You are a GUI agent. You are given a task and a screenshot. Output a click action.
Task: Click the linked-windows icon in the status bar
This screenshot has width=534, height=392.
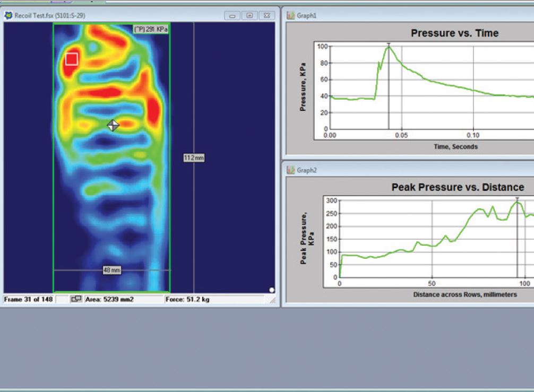pyautogui.click(x=76, y=300)
